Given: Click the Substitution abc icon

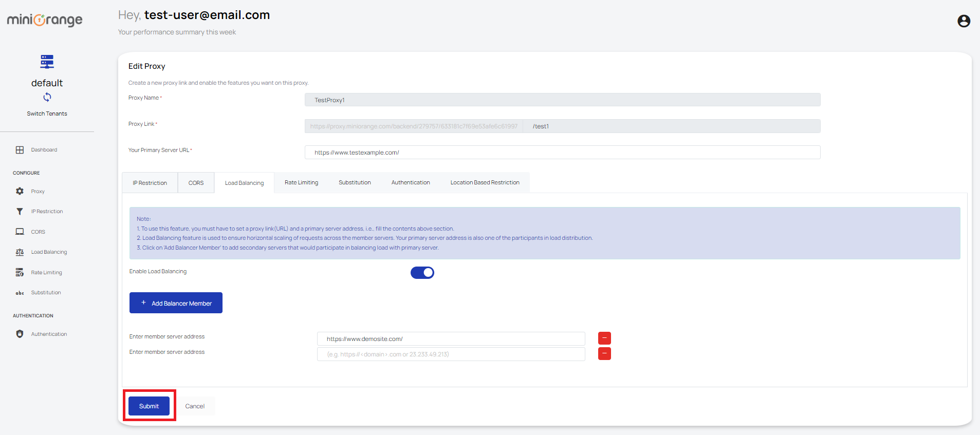Looking at the screenshot, I should [x=20, y=293].
